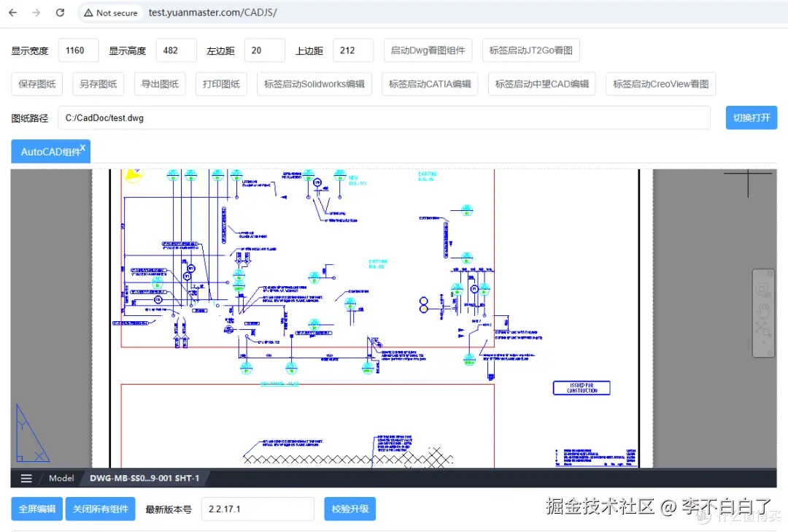
Task: Activate the zoom window tool on floating toolbar
Action: [x=763, y=289]
